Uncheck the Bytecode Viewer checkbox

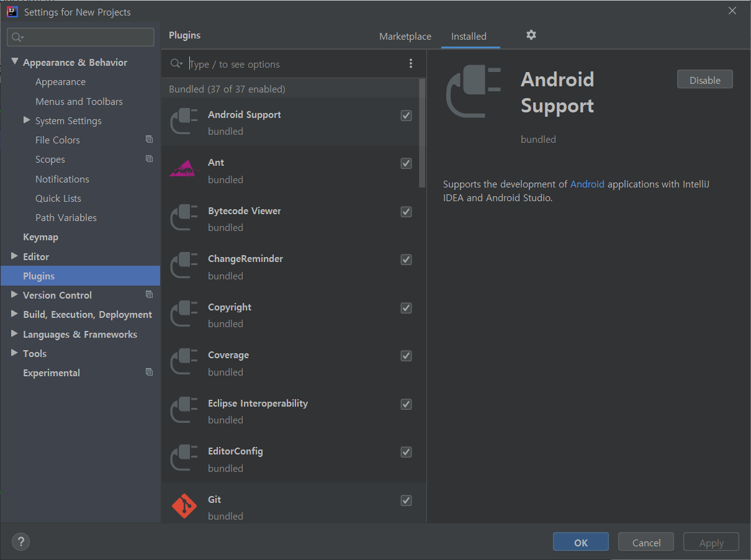[x=406, y=212]
